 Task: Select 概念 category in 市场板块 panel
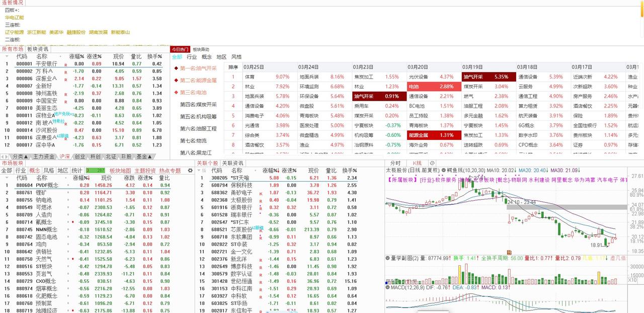point(35,171)
